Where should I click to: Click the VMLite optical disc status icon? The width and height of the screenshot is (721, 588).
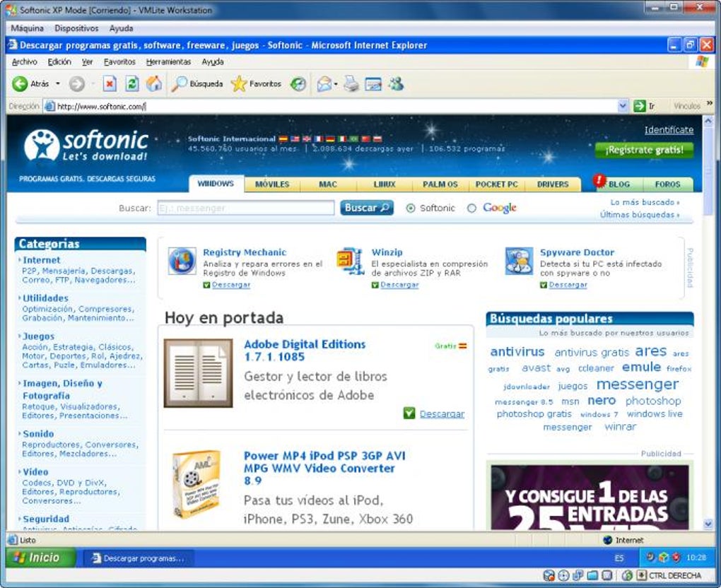(x=563, y=575)
